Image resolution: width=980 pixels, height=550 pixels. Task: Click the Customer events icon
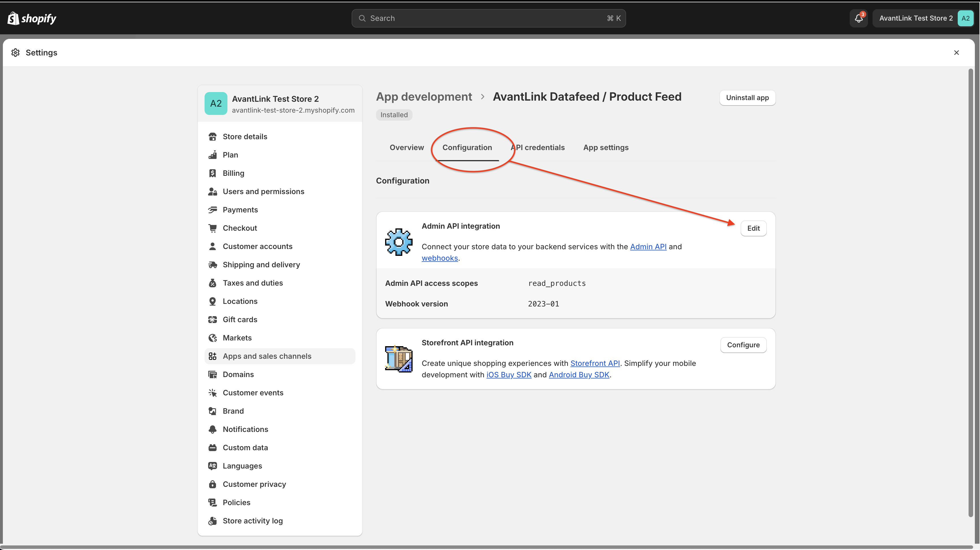coord(212,392)
